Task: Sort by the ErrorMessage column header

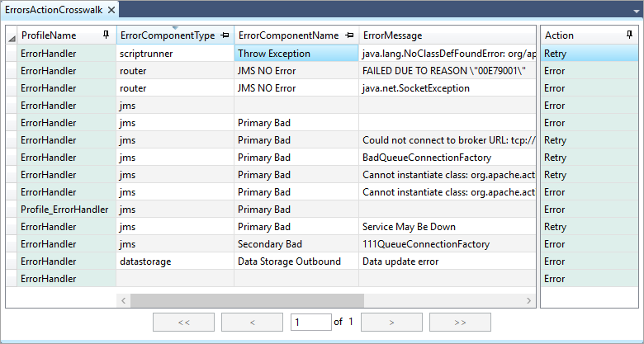Action: point(392,35)
